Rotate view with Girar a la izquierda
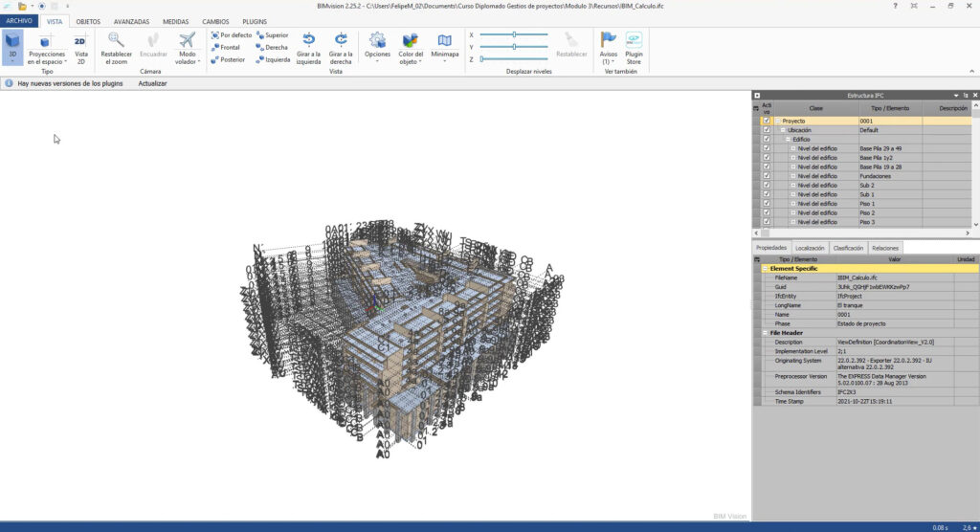This screenshot has height=532, width=980. coord(308,41)
